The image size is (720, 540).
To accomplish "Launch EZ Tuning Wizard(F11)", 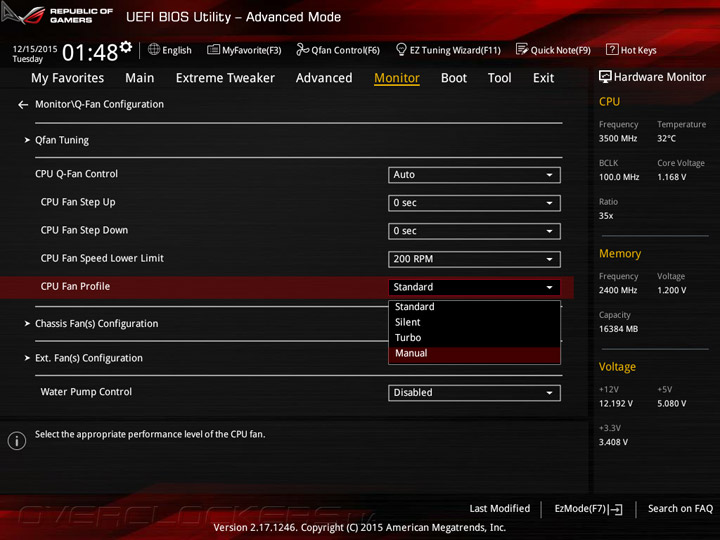I will [x=448, y=50].
